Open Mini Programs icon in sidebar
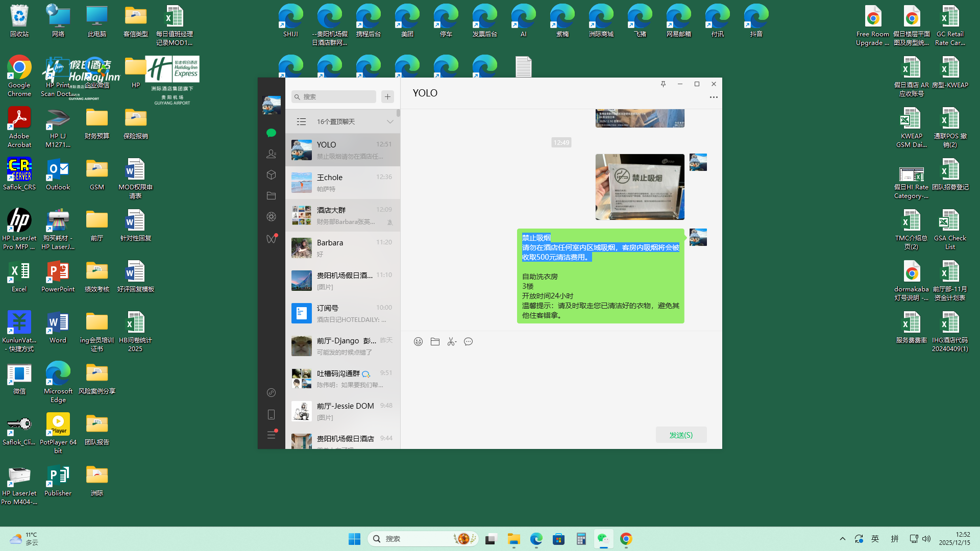980x551 pixels. [x=271, y=392]
